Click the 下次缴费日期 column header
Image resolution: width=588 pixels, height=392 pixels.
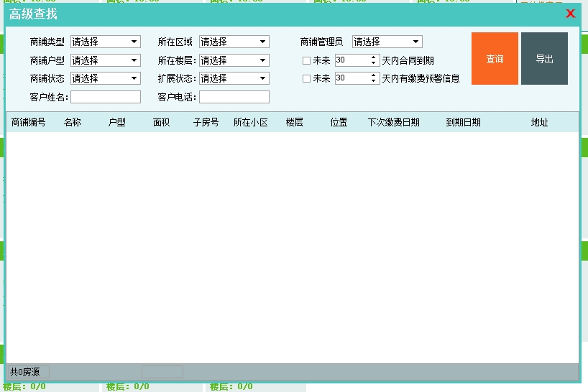click(393, 123)
